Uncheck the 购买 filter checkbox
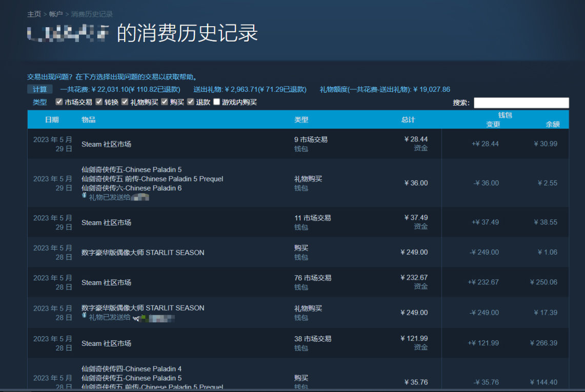The height and width of the screenshot is (392, 585). 165,102
